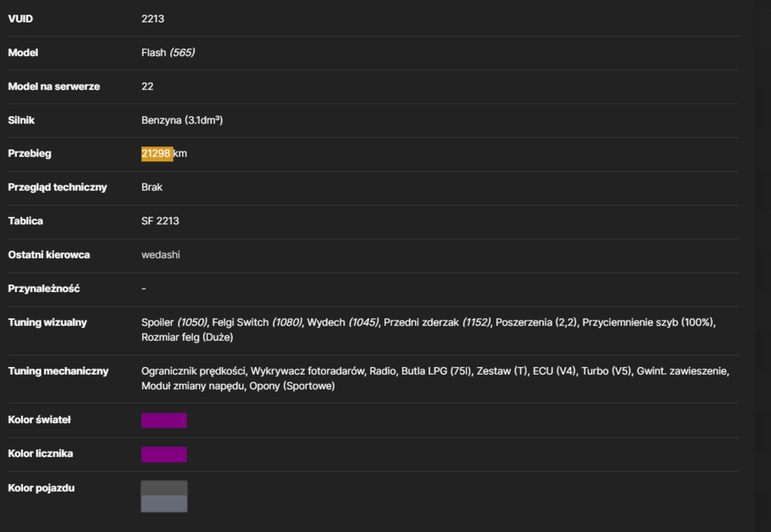Screen dimensions: 771x532
Task: Click the Benzyna (3.1dm³) engine value
Action: click(x=182, y=120)
